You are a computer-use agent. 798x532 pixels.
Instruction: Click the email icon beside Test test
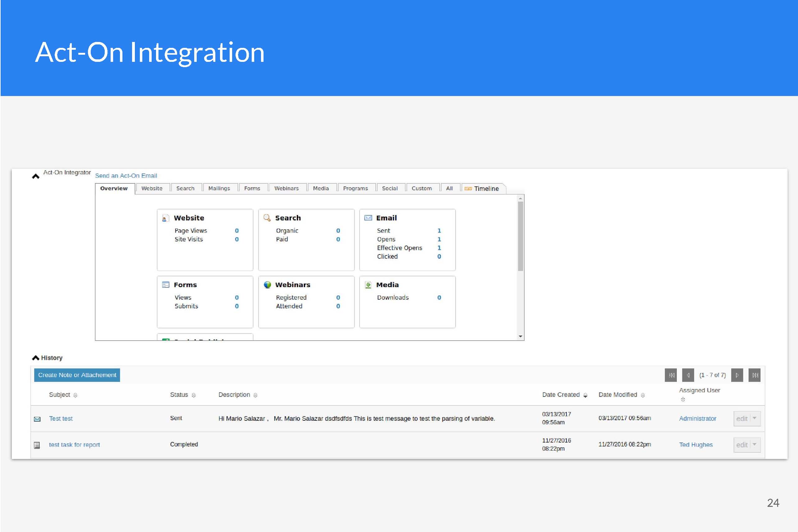pos(37,419)
